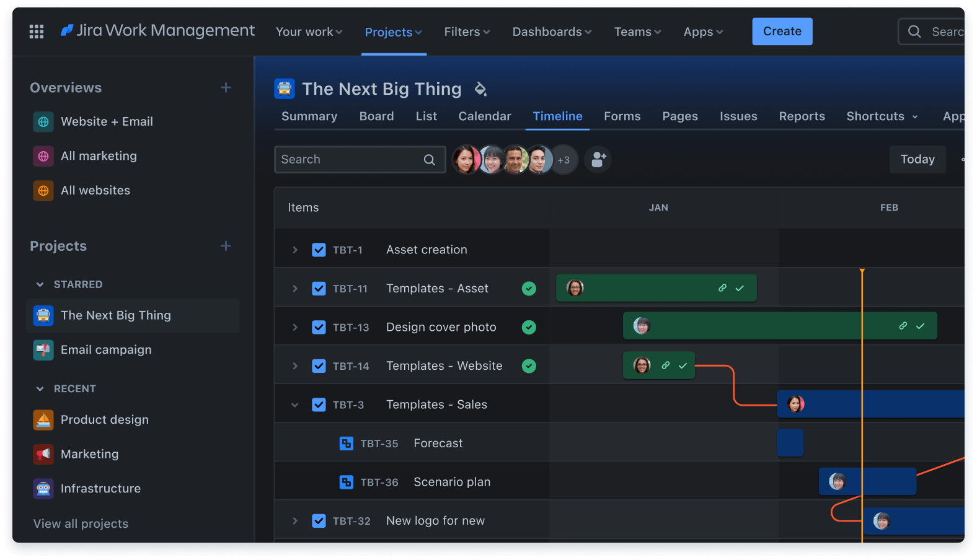Toggle the TBT-14 Templates - Website checkbox

tap(319, 366)
